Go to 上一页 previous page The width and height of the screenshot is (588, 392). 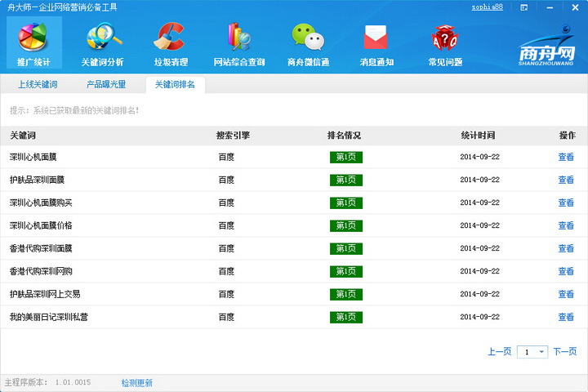point(499,351)
